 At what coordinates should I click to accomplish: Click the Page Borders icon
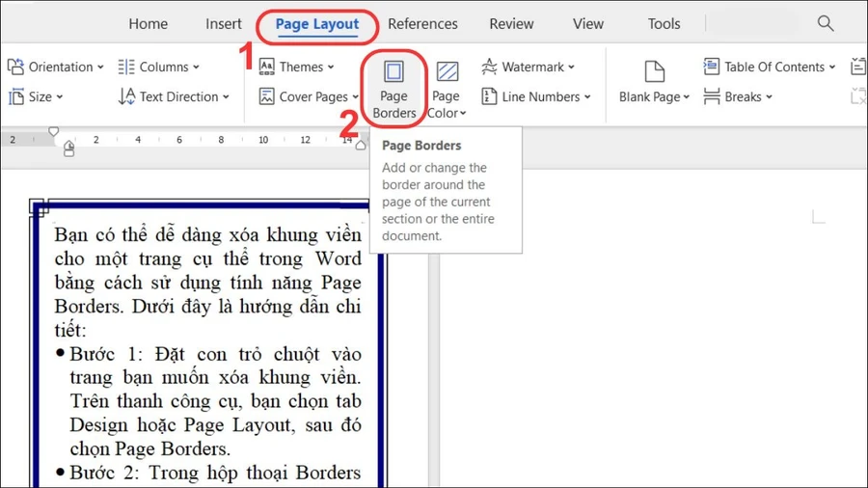coord(393,71)
